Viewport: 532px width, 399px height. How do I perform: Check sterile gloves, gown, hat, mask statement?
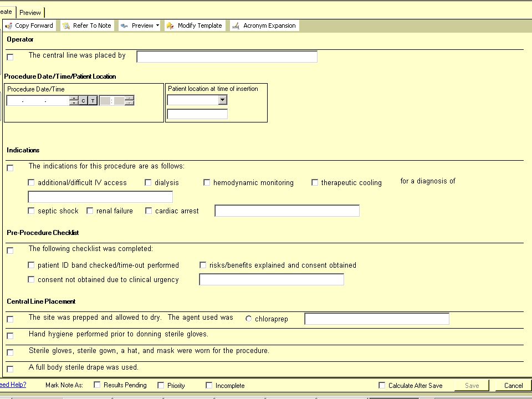coord(10,352)
